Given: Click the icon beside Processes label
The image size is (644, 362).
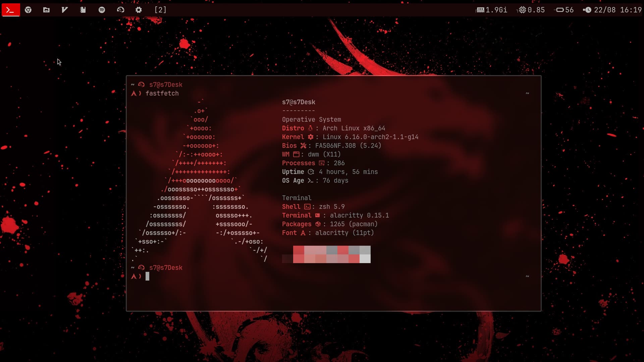Looking at the screenshot, I should [x=322, y=163].
